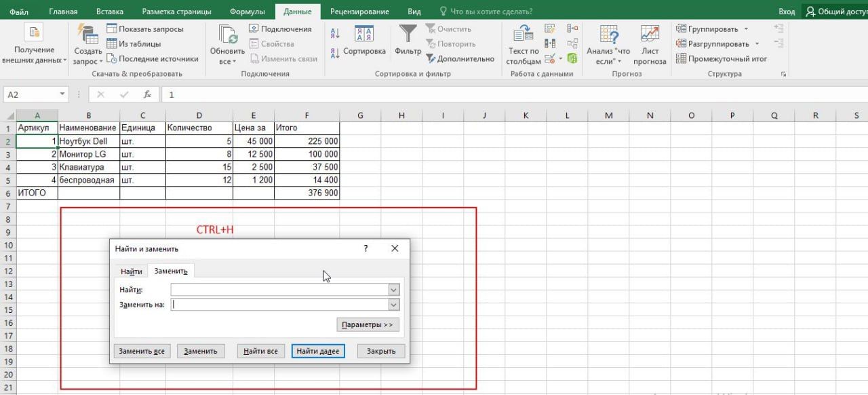Viewport: 868px width, 395px height.
Task: Click the Hide Detail icon in Структура
Action: click(x=778, y=43)
